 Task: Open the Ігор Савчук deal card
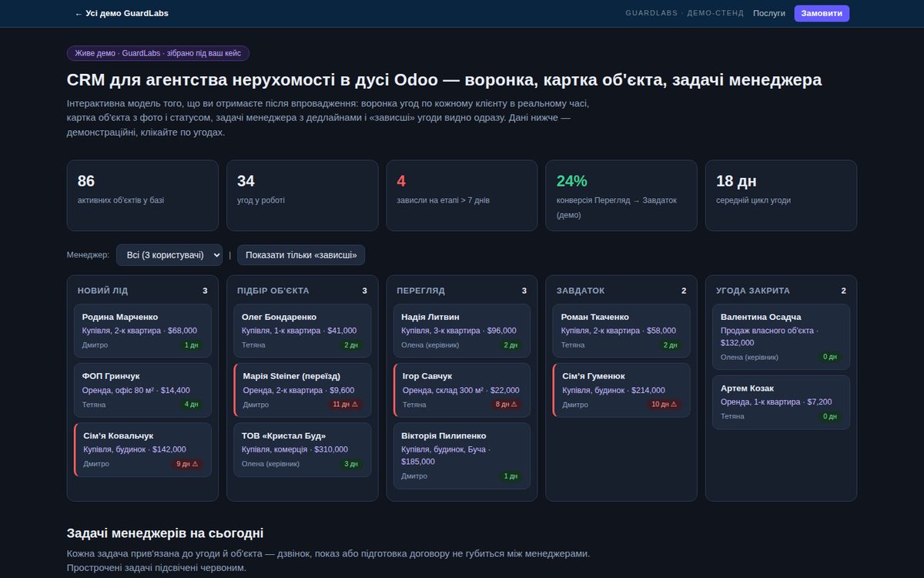(x=462, y=390)
